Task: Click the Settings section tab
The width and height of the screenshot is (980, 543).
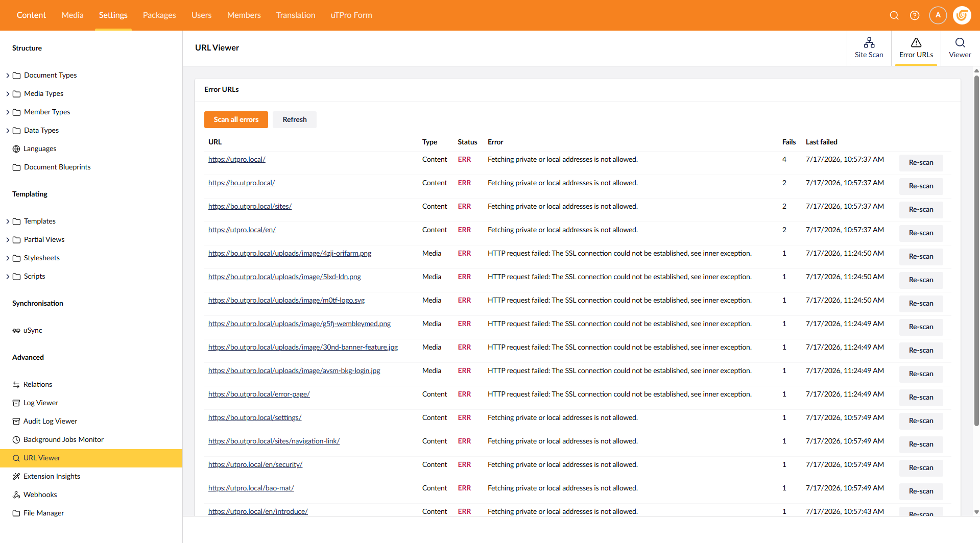Action: [113, 15]
